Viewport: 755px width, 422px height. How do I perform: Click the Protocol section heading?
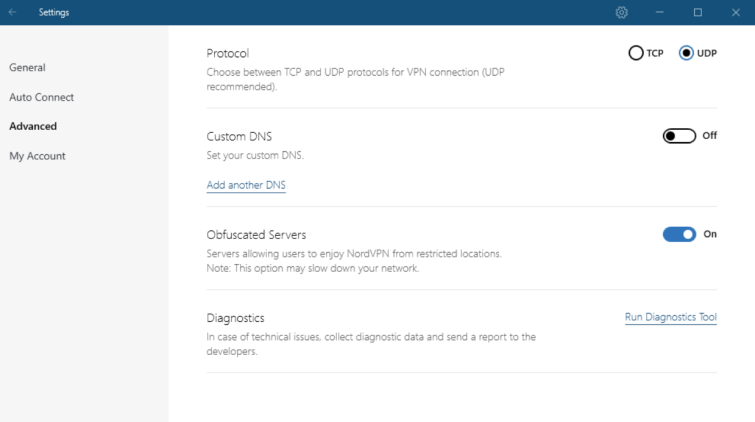227,53
